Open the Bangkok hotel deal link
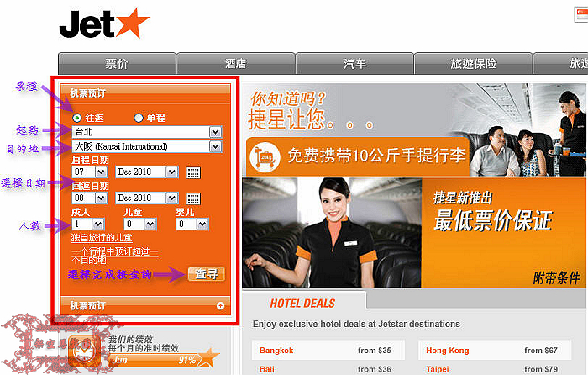Viewport: 588px width, 375px height. tap(276, 351)
